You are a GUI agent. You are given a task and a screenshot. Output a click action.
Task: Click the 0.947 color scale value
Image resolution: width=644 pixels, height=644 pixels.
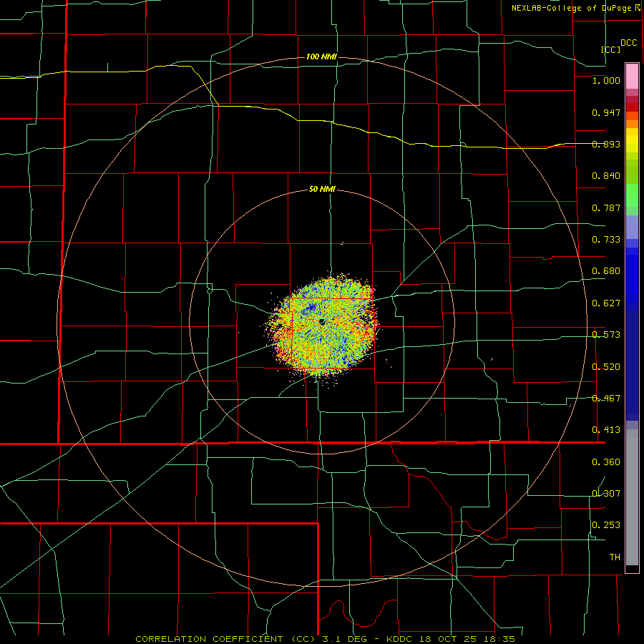click(606, 112)
